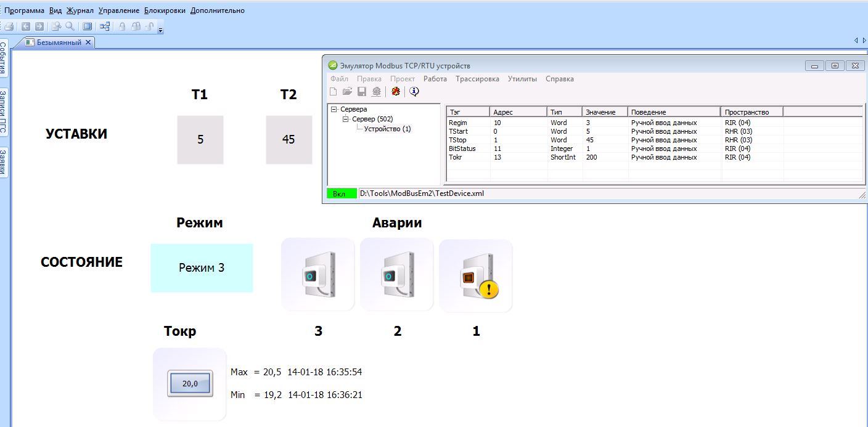Select the Устройство (1) tree item
The image size is (868, 427).
[387, 129]
